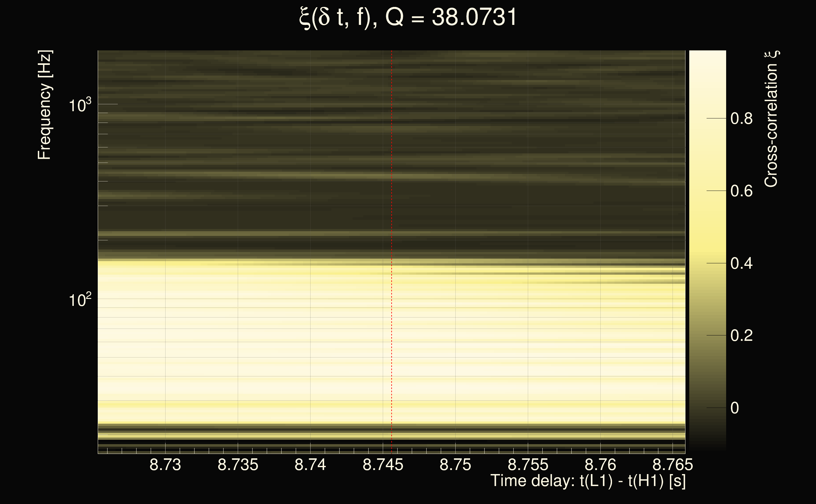The width and height of the screenshot is (816, 504).
Task: Click the 8.74 x-axis tick label
Action: pos(310,465)
